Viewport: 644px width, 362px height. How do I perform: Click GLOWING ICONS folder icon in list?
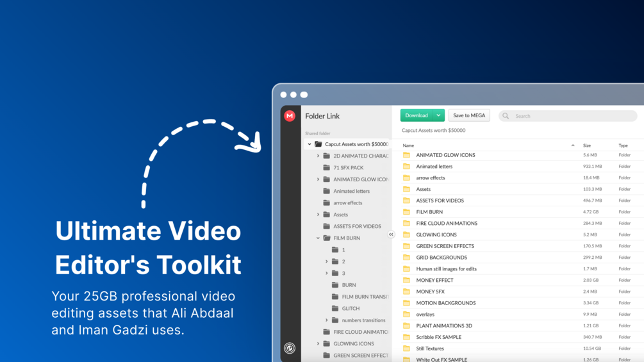pyautogui.click(x=406, y=234)
